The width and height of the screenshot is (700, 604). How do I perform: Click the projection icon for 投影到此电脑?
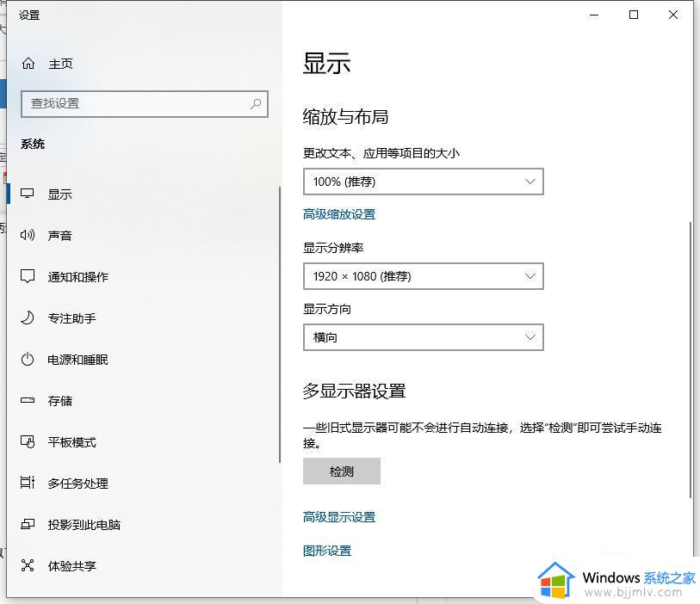click(28, 524)
